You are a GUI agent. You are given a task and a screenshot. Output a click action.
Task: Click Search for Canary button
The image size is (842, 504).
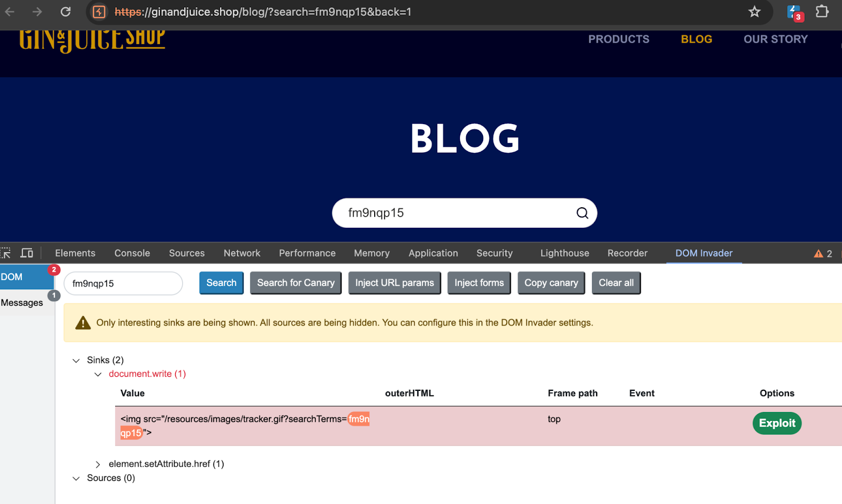point(296,283)
